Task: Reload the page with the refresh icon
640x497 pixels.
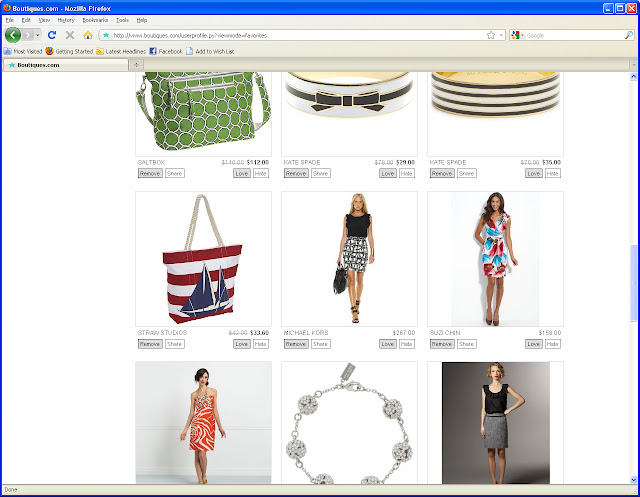Action: 52,35
